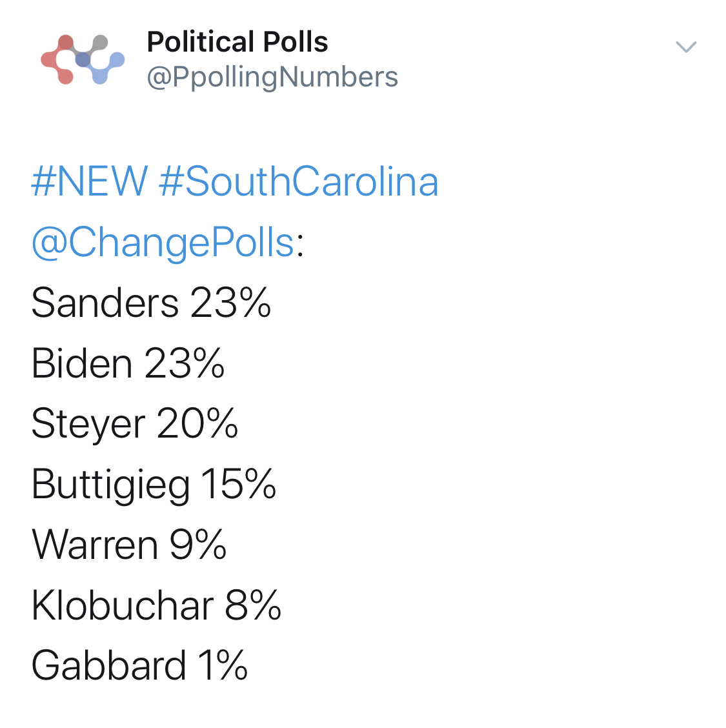
Task: Open the @PpollingNumbers handle
Action: tap(272, 77)
